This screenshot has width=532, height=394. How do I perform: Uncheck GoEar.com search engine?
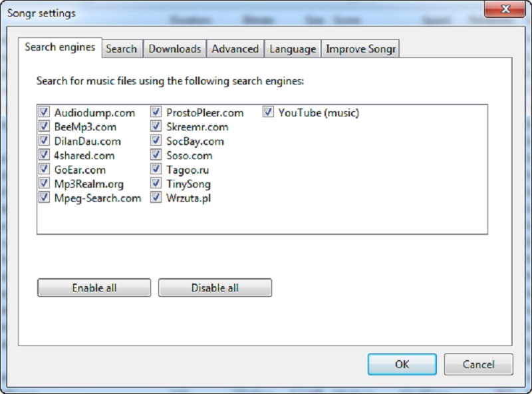click(44, 169)
